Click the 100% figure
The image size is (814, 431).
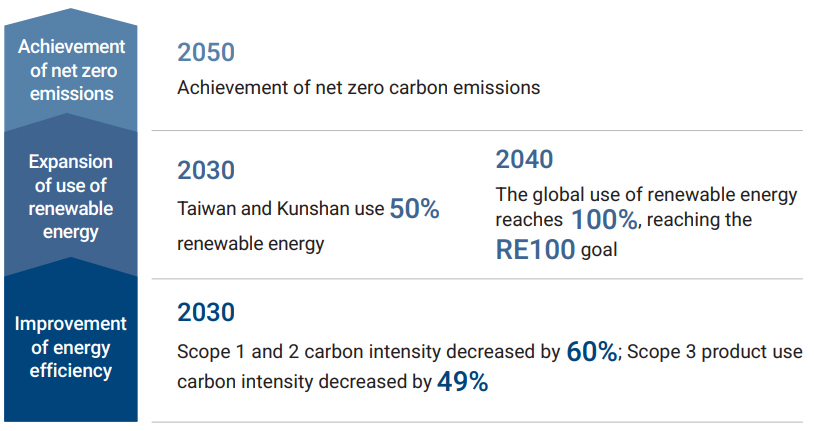tap(603, 219)
